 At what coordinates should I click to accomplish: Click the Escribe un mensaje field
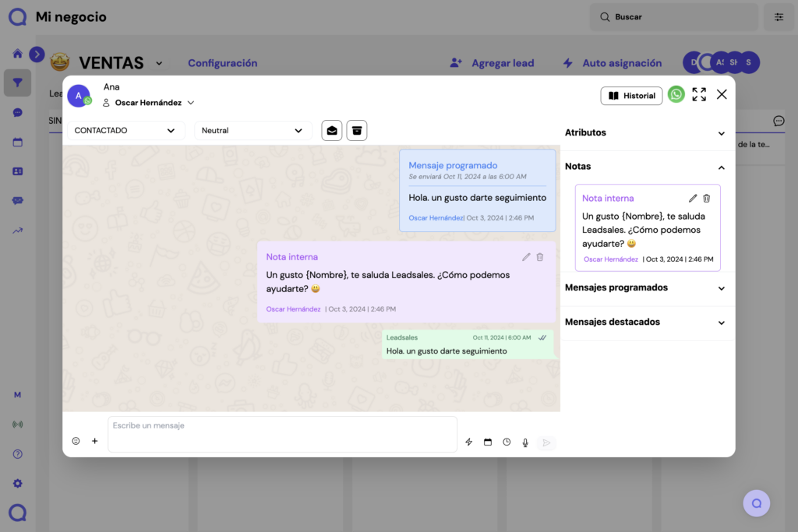tap(282, 434)
